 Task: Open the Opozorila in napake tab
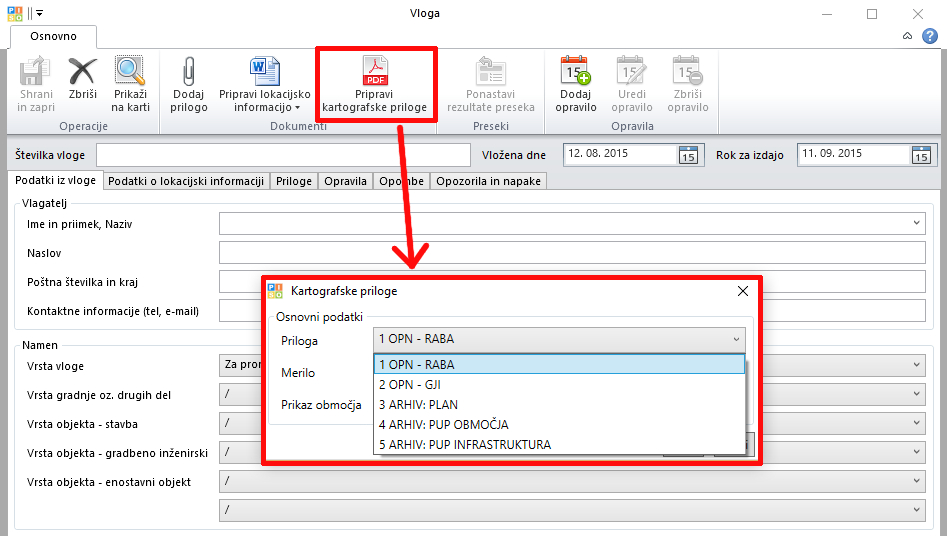(488, 181)
